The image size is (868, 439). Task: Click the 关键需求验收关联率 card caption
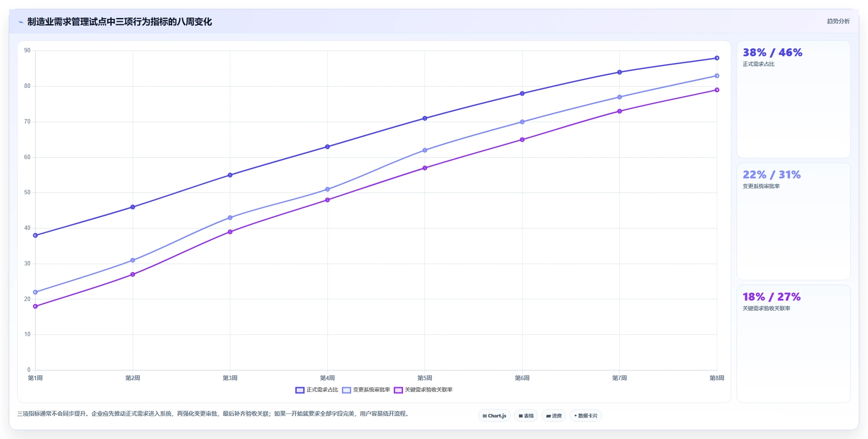(766, 308)
